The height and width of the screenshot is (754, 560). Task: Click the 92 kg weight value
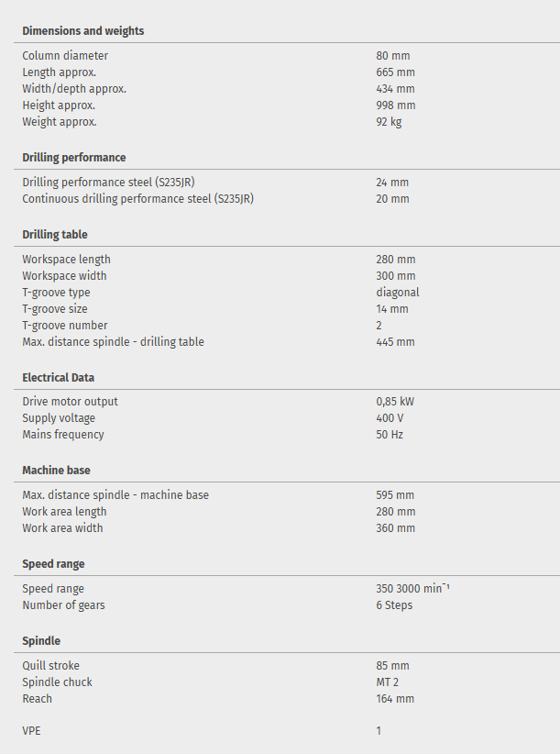pos(389,122)
